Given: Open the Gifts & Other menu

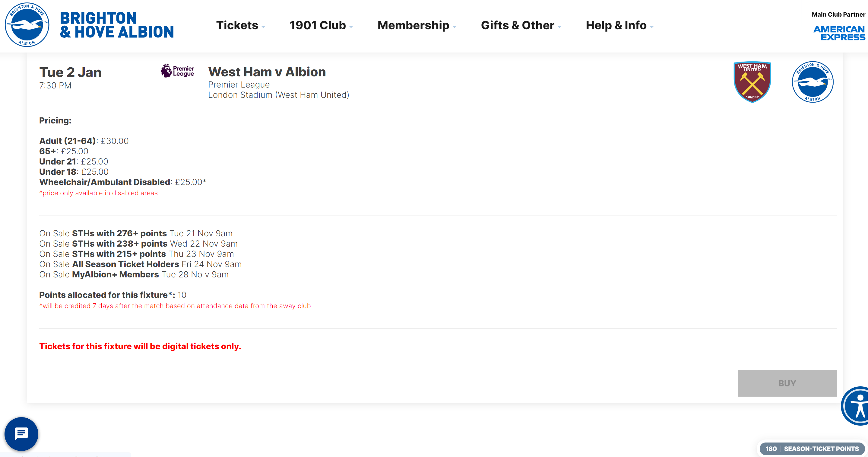Looking at the screenshot, I should 521,25.
